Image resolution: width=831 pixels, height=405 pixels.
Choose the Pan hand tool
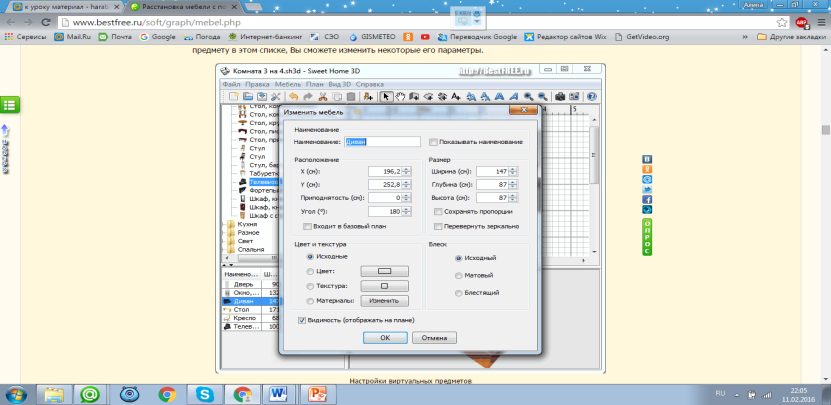pyautogui.click(x=400, y=96)
